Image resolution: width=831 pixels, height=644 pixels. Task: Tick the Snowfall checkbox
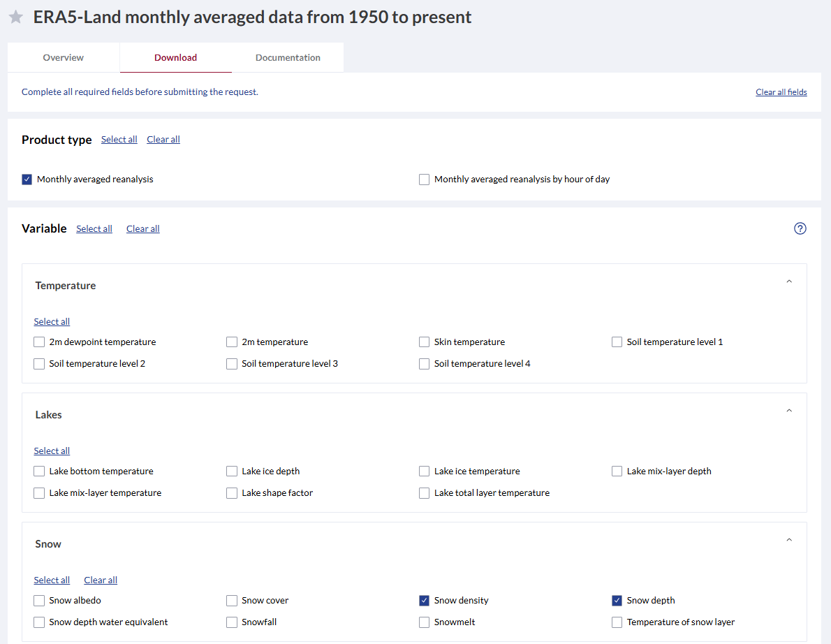pyautogui.click(x=232, y=622)
